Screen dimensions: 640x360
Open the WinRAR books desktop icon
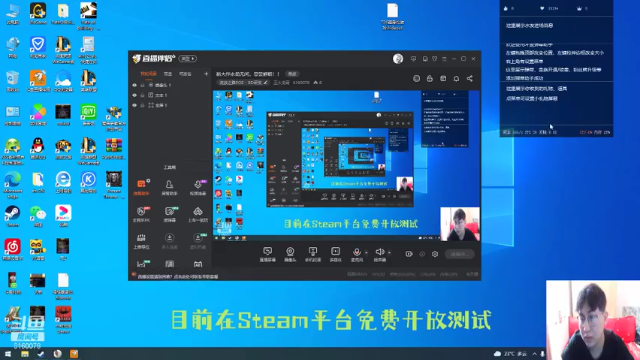(x=113, y=148)
